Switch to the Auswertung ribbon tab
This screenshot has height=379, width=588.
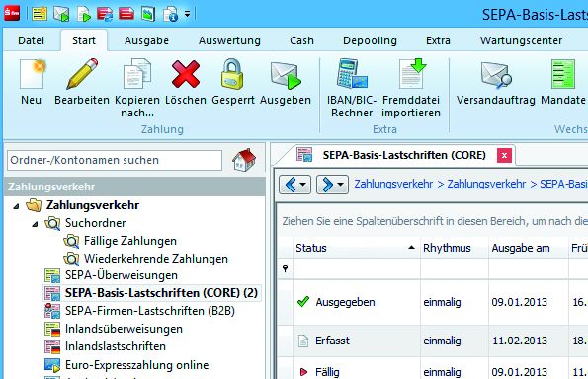(229, 40)
